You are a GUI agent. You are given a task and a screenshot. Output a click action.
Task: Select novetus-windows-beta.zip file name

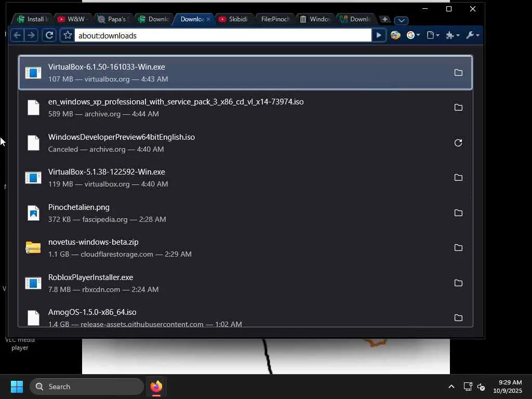pyautogui.click(x=94, y=242)
